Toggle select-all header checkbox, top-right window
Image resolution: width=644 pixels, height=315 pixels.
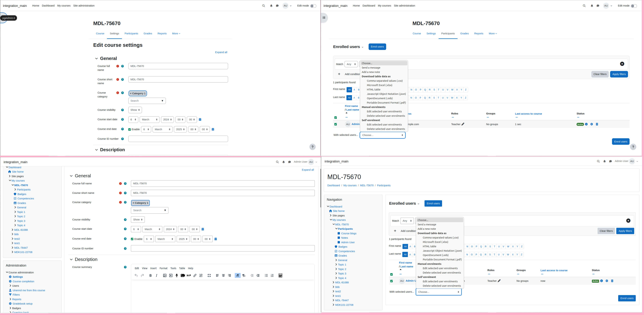pos(335,117)
